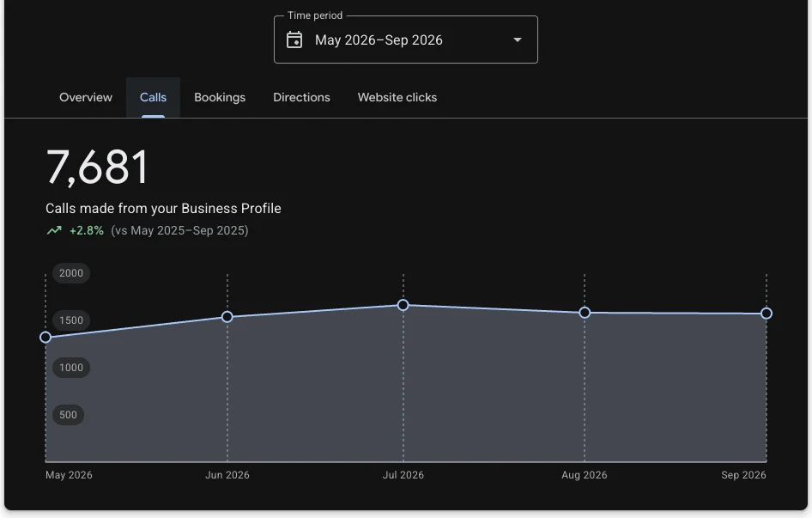Image resolution: width=812 pixels, height=518 pixels.
Task: Click the Sep 2026 x-axis label
Action: (743, 475)
